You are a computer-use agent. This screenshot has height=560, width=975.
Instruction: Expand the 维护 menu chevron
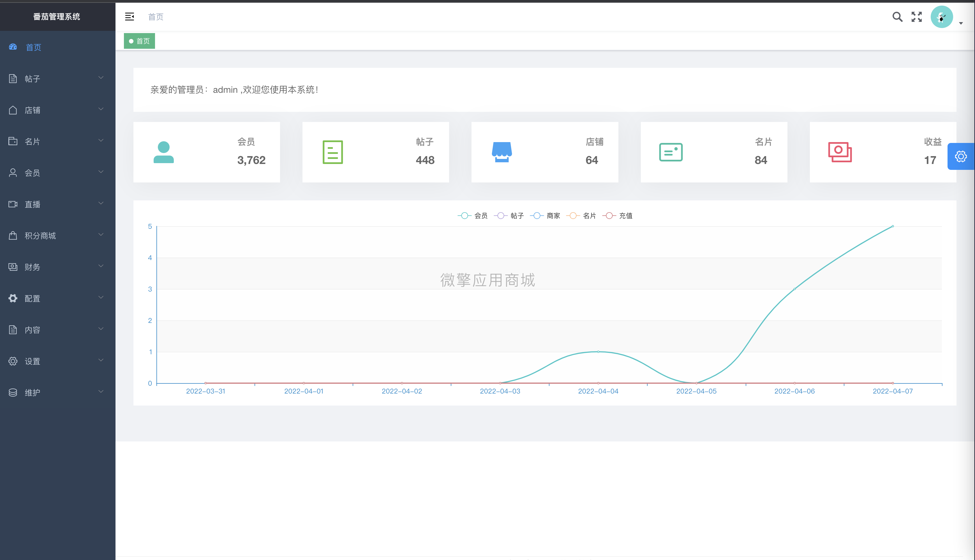(101, 392)
